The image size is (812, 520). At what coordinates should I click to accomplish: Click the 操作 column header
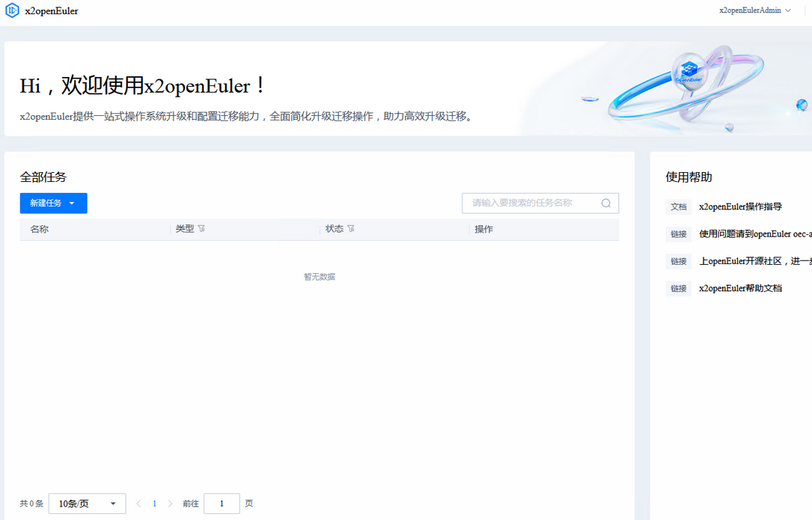pyautogui.click(x=483, y=229)
